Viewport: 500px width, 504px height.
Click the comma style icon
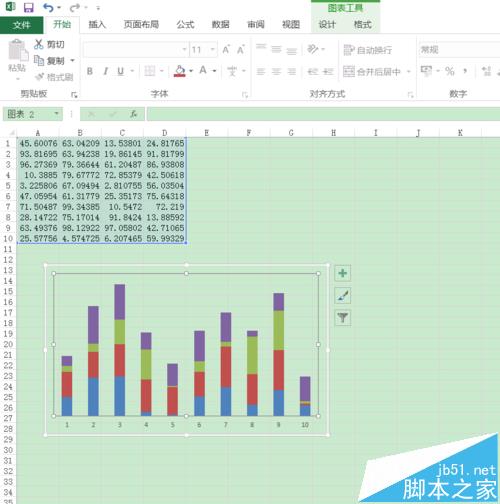465,71
